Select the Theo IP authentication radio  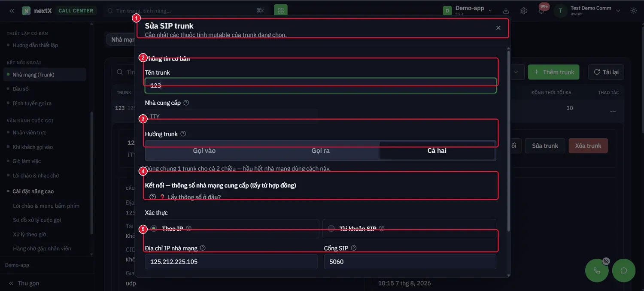(x=154, y=229)
